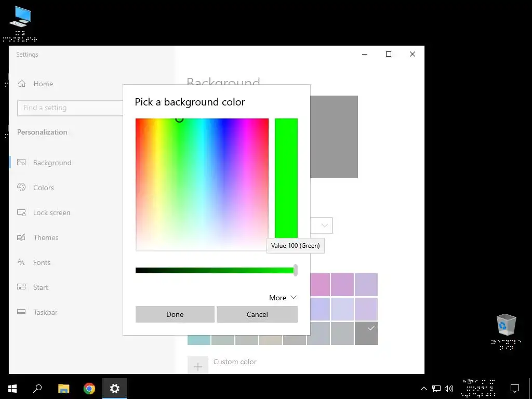Select the computer desktop icon
This screenshot has width=532, height=399.
click(x=20, y=24)
